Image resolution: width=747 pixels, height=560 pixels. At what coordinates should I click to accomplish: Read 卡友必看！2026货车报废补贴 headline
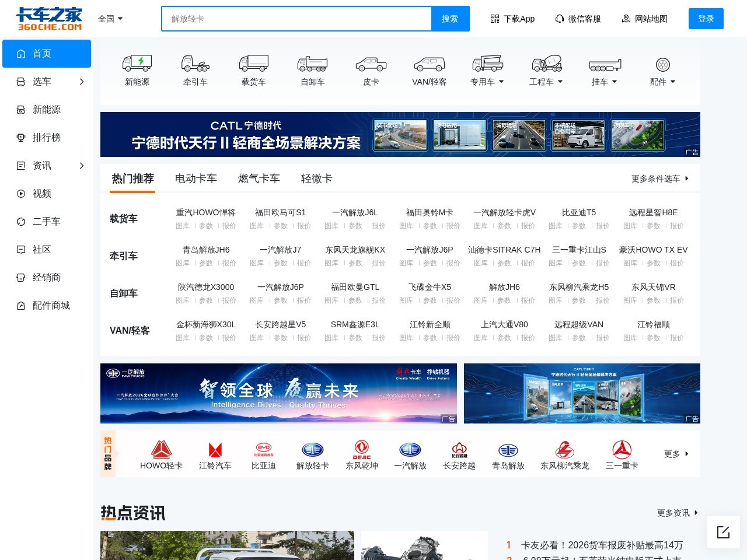(602, 545)
